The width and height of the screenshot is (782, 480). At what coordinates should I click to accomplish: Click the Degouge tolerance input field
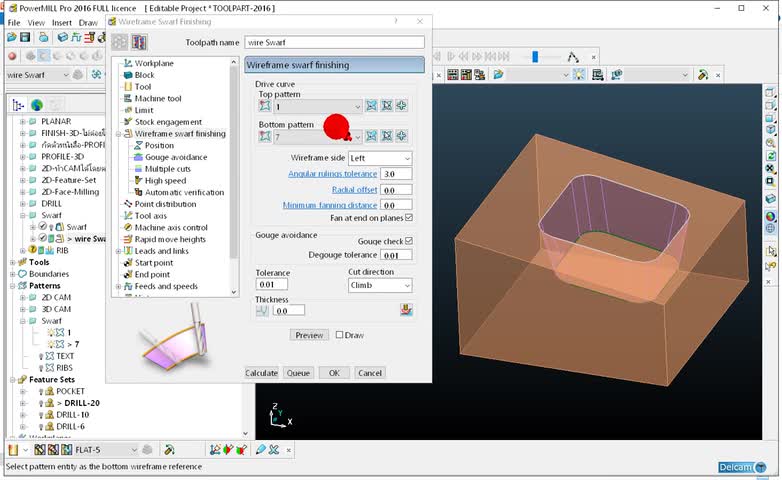[x=396, y=255]
